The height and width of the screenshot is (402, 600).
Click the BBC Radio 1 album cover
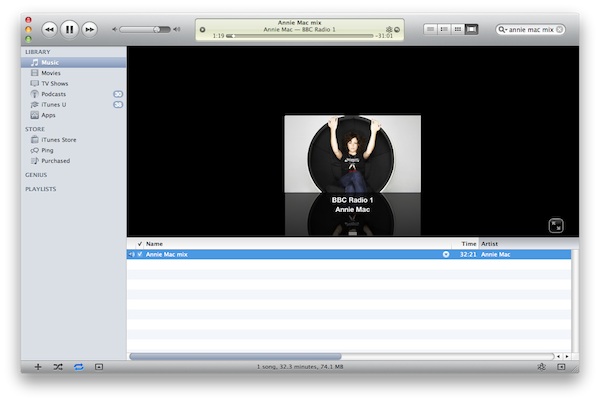tap(352, 154)
